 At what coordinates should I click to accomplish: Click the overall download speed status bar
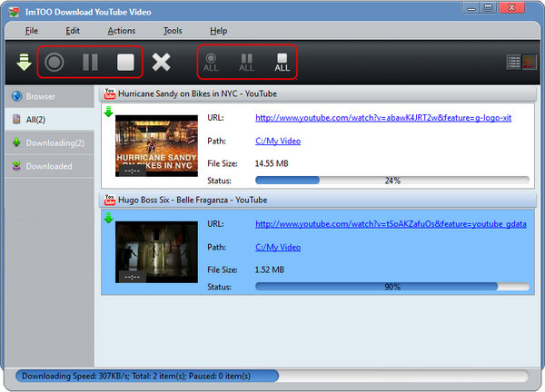point(272,376)
